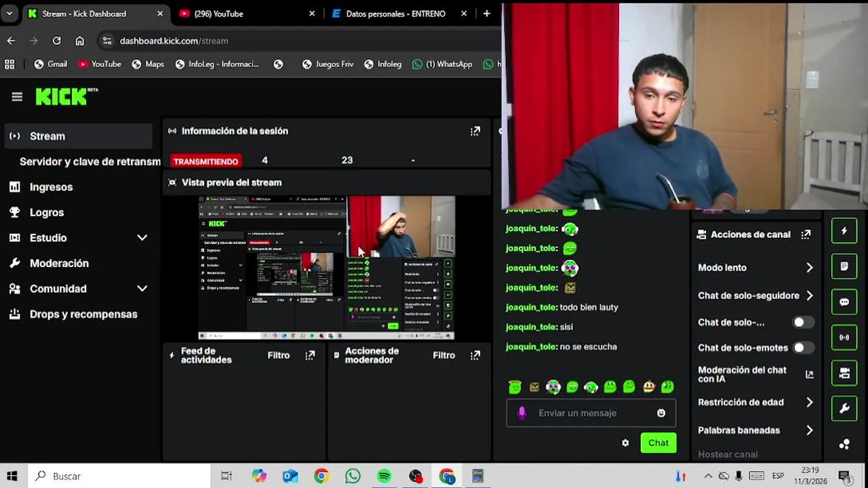Expand the Estudio sidebar section

(142, 238)
